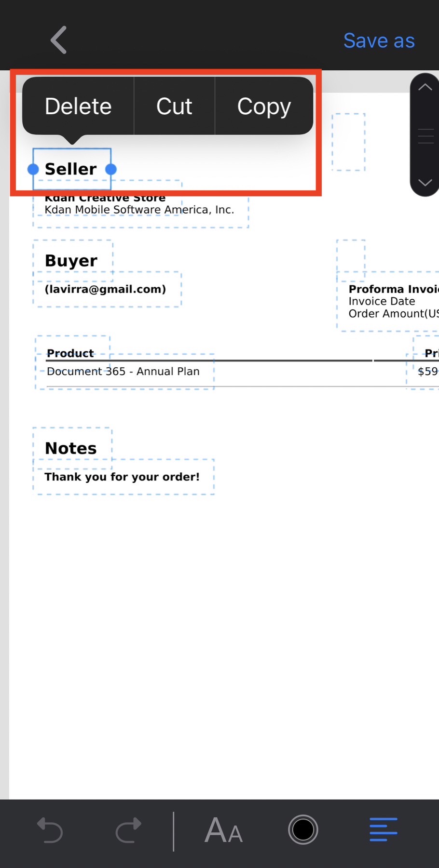Choose Copy in the popup menu

coord(264,106)
